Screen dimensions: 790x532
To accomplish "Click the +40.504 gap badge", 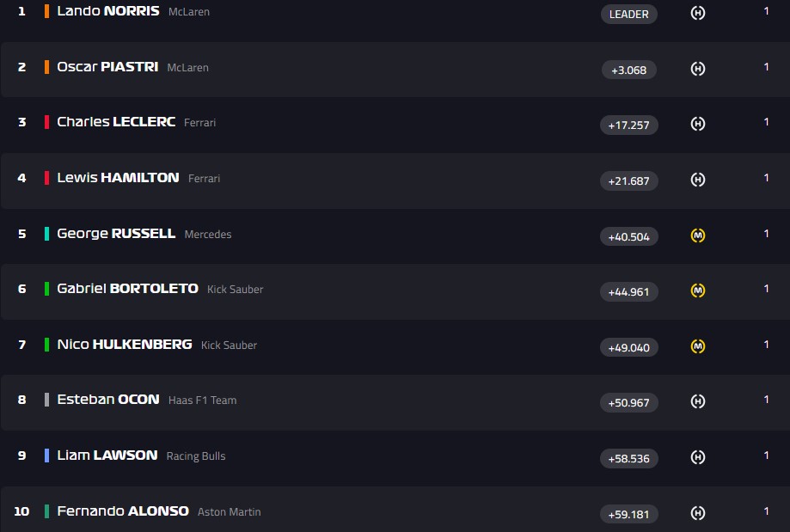I will click(x=628, y=236).
